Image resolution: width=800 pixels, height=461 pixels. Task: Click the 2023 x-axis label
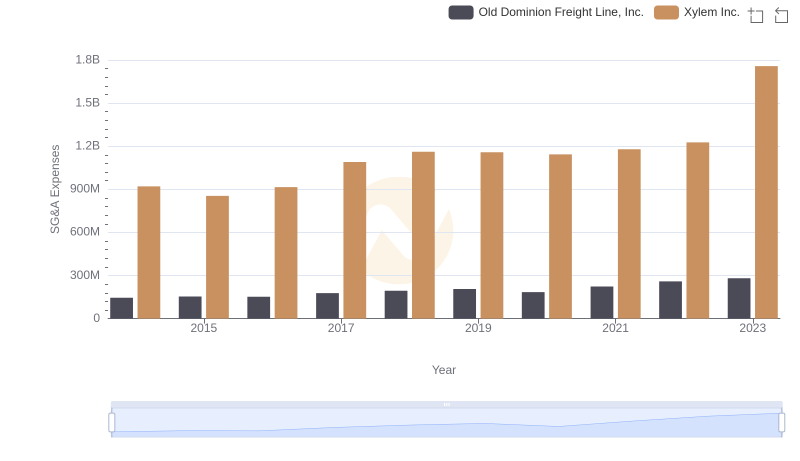753,328
